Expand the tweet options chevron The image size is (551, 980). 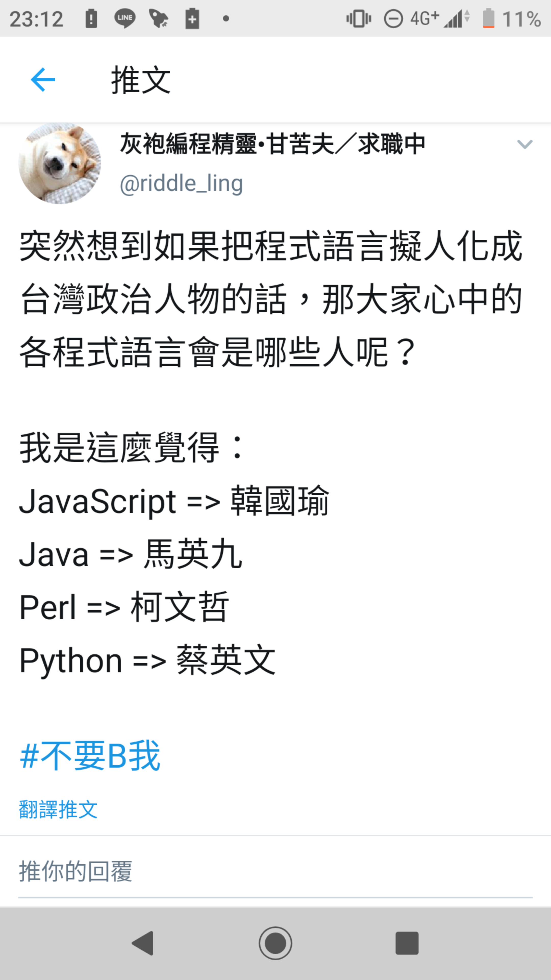[x=525, y=144]
